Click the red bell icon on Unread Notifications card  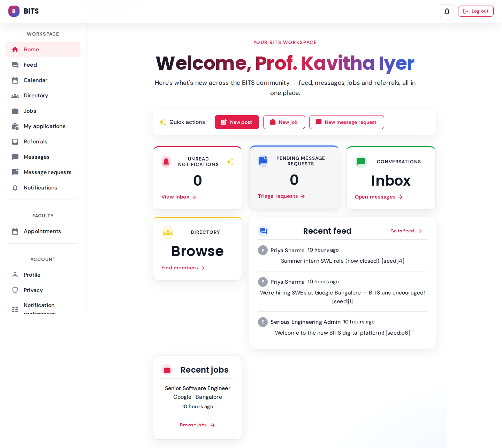(166, 162)
